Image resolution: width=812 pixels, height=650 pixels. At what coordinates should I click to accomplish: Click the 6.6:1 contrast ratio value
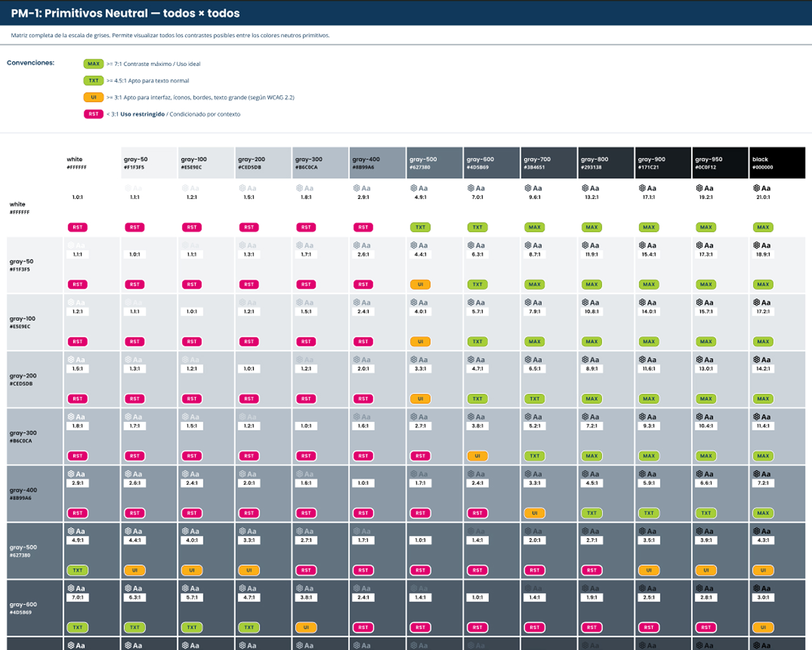point(706,483)
